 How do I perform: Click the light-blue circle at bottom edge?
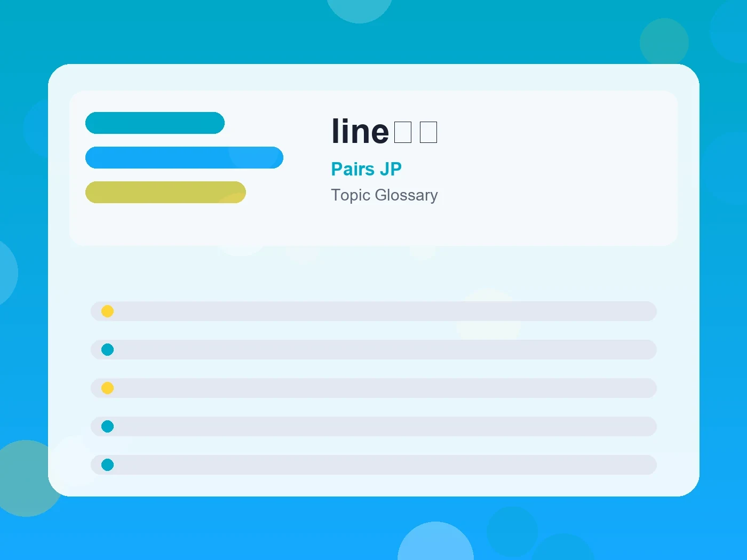tap(435, 543)
